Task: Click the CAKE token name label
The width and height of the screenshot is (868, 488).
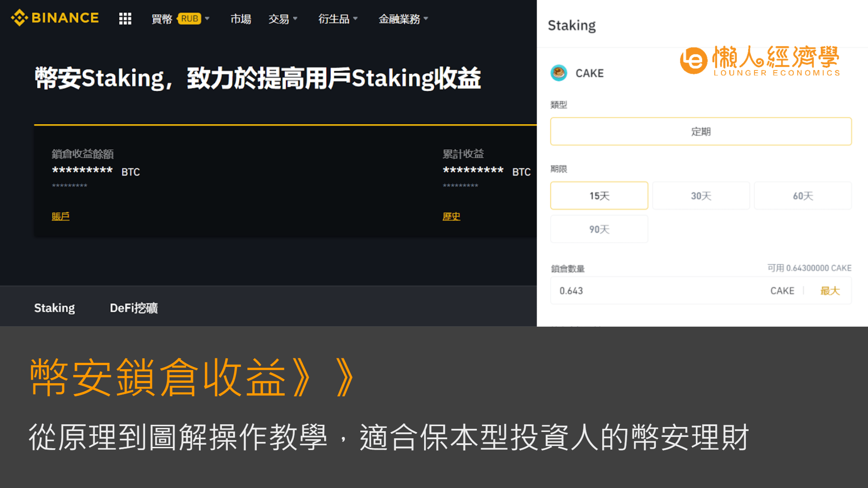Action: tap(590, 73)
